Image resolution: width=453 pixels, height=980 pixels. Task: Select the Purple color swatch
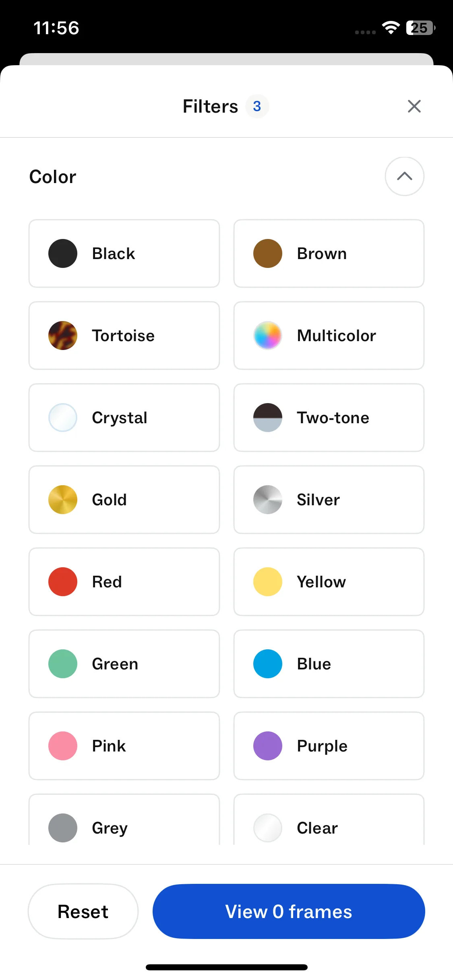[267, 746]
